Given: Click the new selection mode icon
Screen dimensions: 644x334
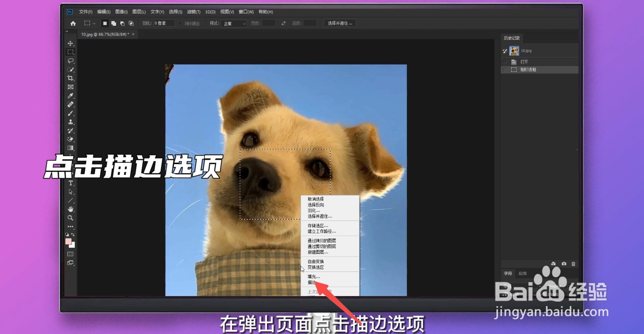Looking at the screenshot, I should point(105,23).
